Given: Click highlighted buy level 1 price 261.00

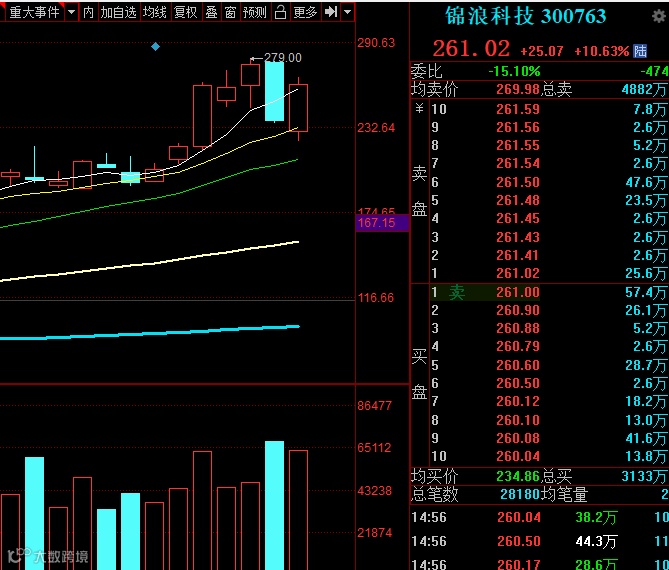Looking at the screenshot, I should click(518, 292).
